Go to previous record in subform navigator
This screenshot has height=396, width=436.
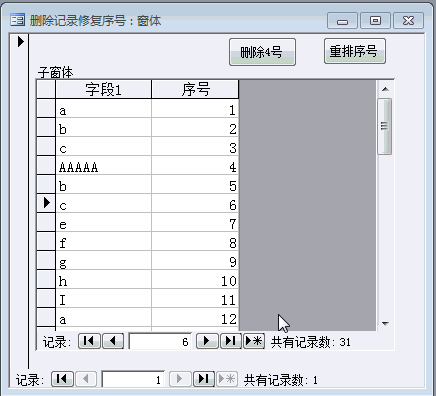[x=113, y=341]
